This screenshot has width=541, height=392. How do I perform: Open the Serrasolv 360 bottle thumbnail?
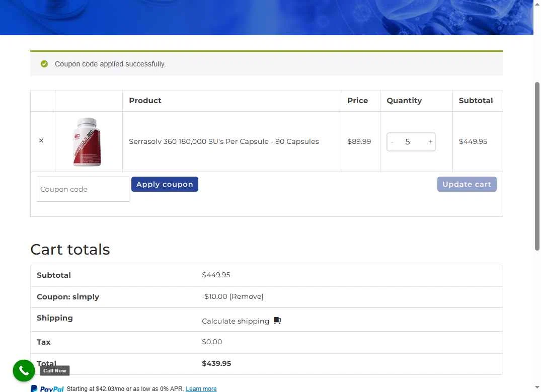pyautogui.click(x=87, y=142)
